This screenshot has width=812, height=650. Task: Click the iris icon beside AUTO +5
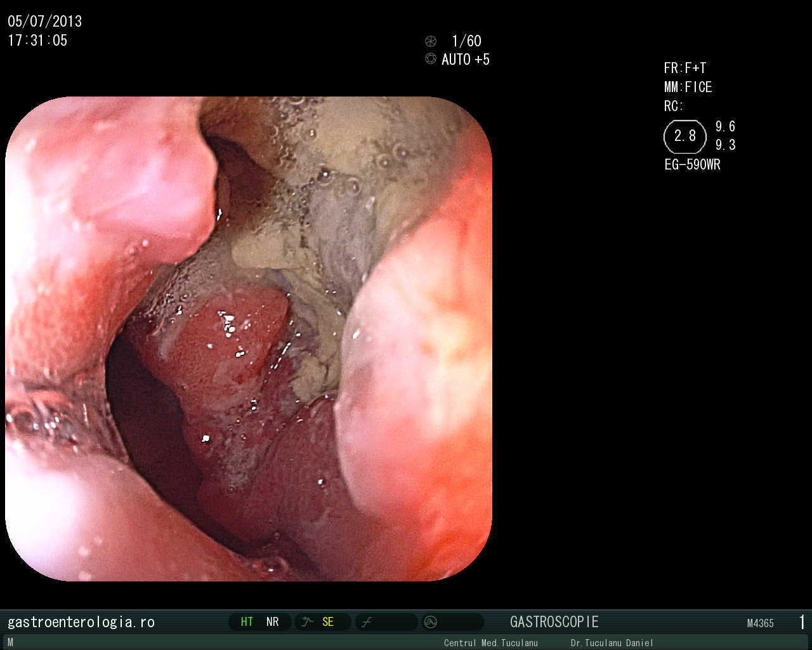pos(431,59)
